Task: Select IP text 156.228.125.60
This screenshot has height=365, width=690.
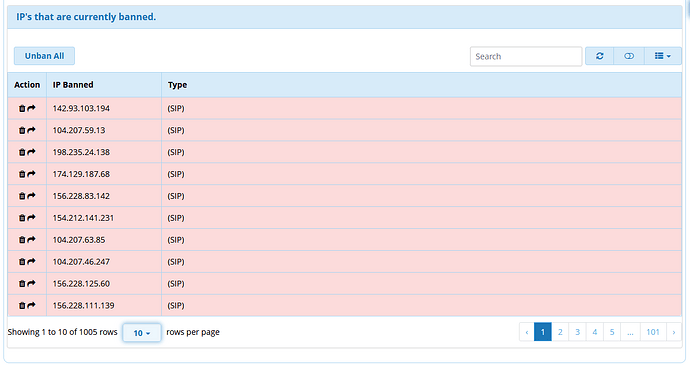Action: tap(81, 284)
